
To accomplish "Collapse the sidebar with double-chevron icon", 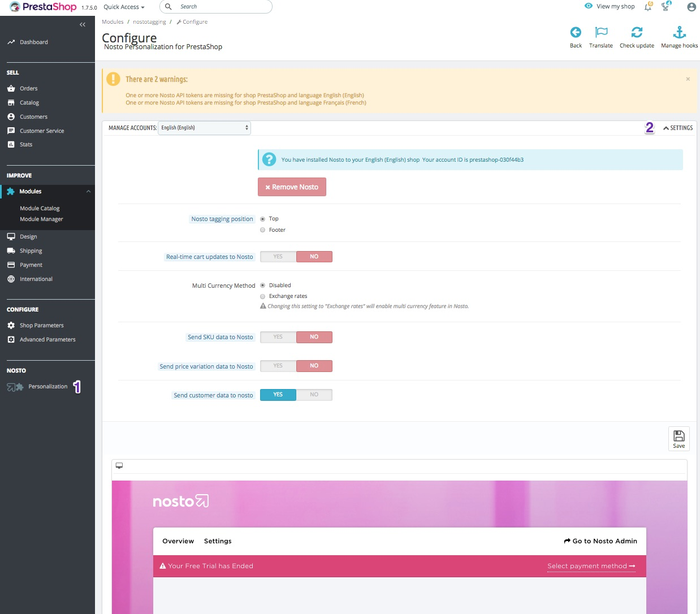I will click(83, 24).
